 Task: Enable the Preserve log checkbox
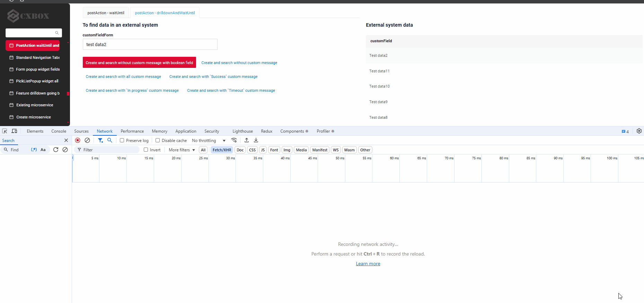click(122, 140)
